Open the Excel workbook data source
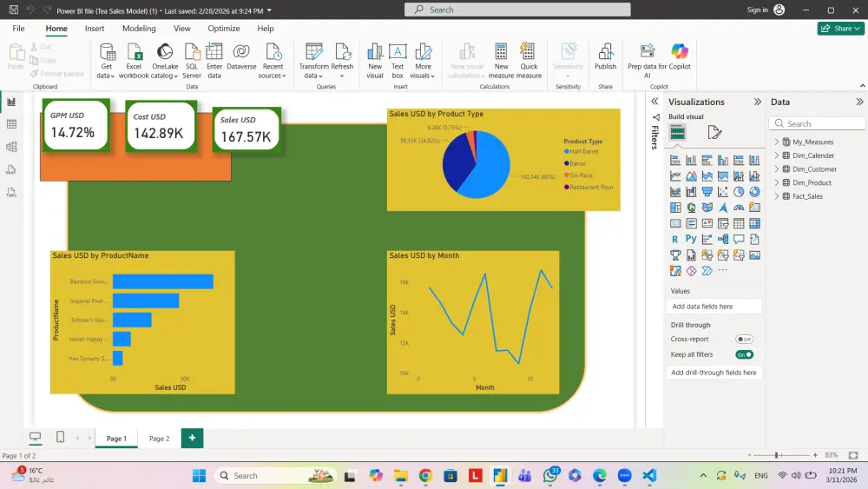Viewport: 868px width, 489px height. 134,61
